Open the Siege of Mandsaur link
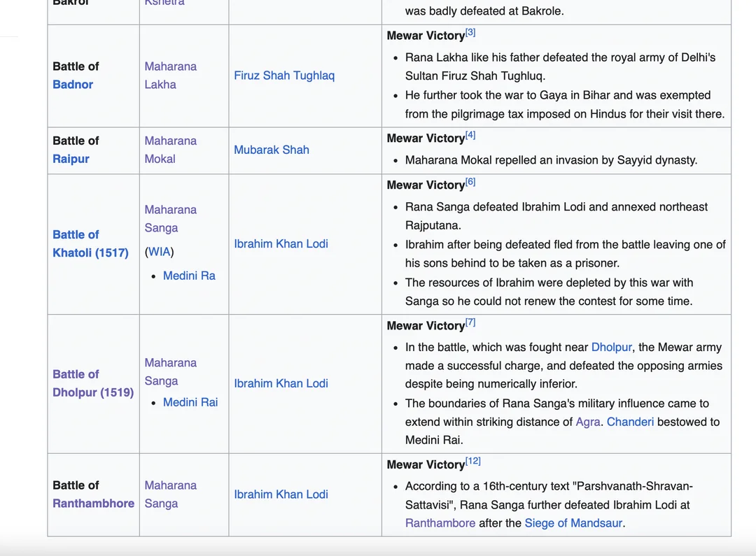Viewport: 756px width, 556px height. [x=573, y=523]
